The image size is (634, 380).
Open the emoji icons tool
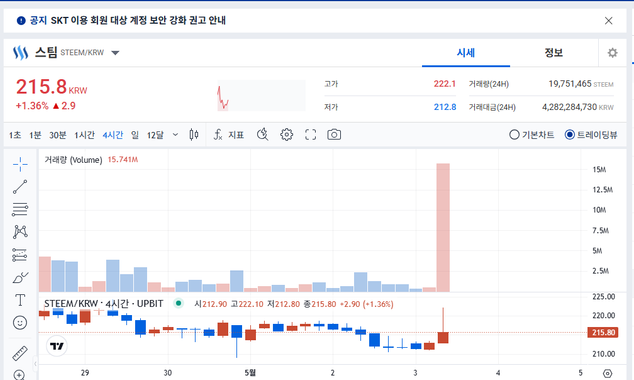[x=20, y=323]
